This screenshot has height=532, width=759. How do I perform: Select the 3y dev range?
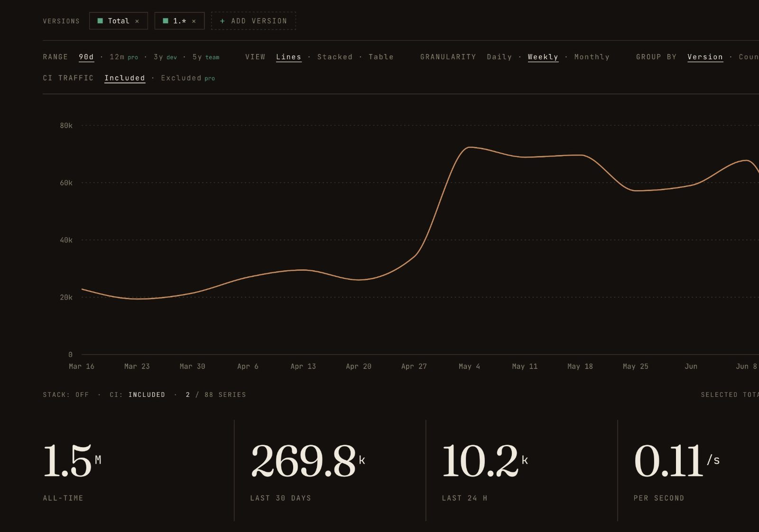(x=165, y=57)
